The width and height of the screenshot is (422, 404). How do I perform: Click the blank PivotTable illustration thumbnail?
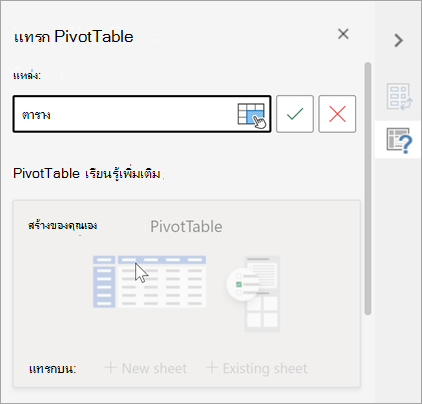[149, 282]
